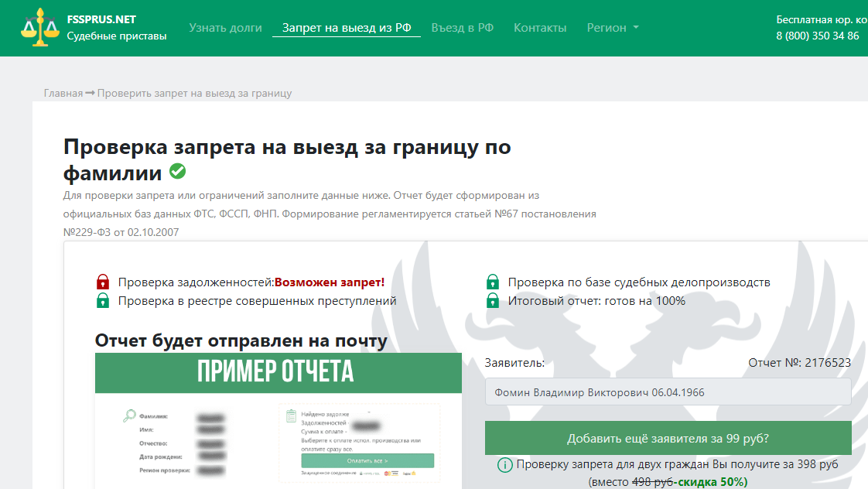Click the Оплатить все button in the sample
868x489 pixels.
pos(367,460)
